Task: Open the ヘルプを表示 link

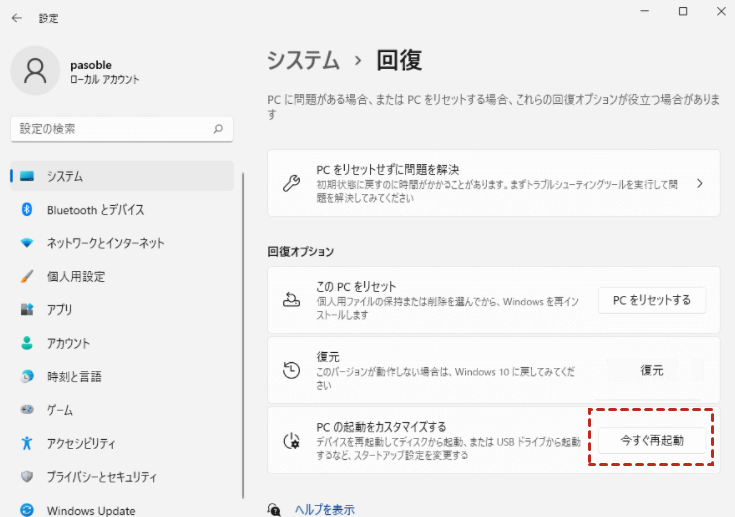Action: 324,510
